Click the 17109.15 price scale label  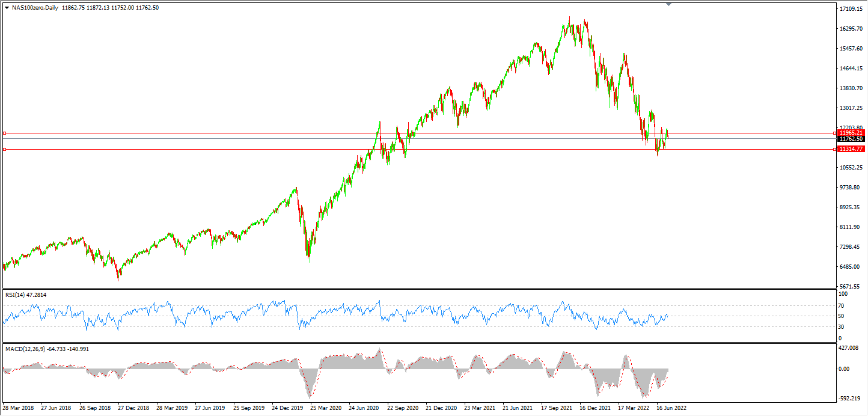(852, 10)
